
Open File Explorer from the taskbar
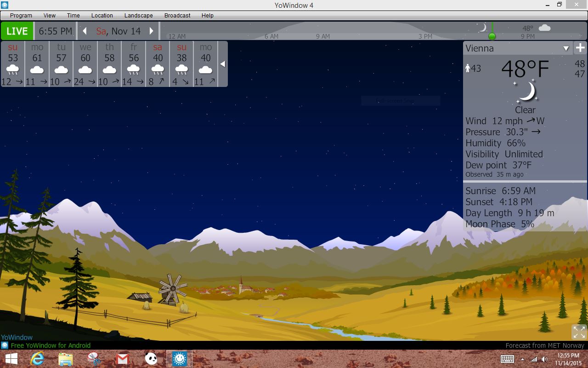[x=66, y=358]
